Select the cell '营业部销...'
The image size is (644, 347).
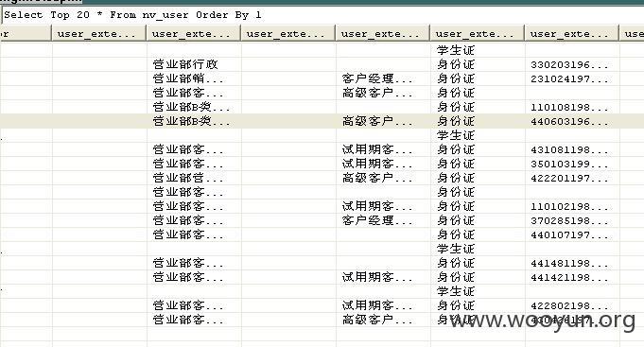coord(187,78)
